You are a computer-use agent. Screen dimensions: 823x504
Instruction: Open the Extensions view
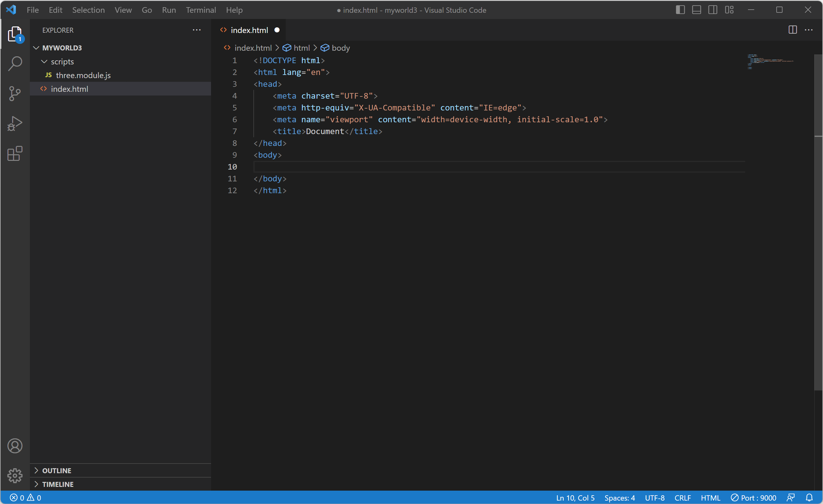[15, 154]
